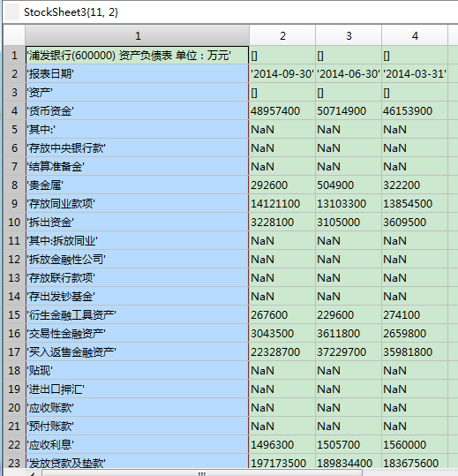This screenshot has height=476, width=458.
Task: Click the variable icon beside StockSheet3{11, 2}
Action: tap(12, 12)
